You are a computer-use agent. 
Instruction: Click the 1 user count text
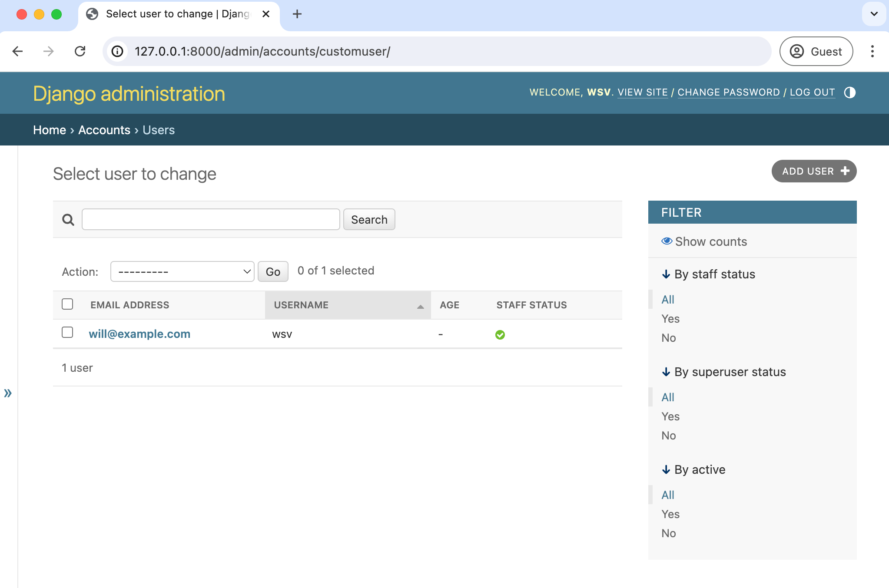click(77, 368)
